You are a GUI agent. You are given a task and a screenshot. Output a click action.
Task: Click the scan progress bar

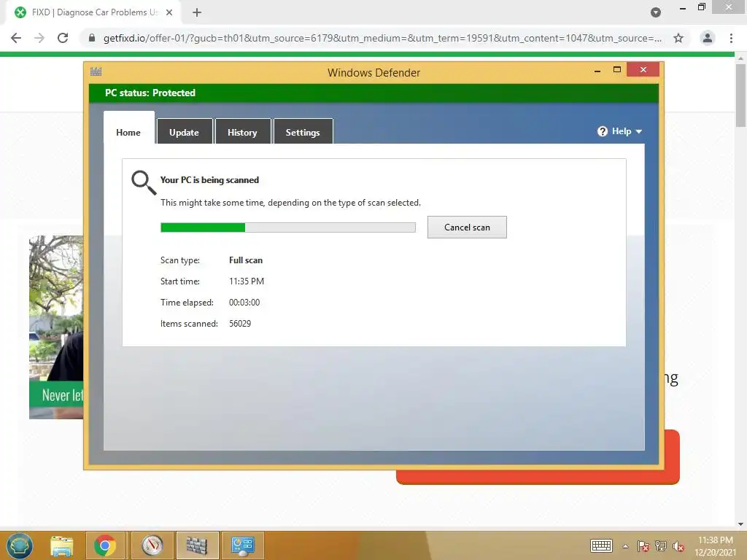coord(287,227)
